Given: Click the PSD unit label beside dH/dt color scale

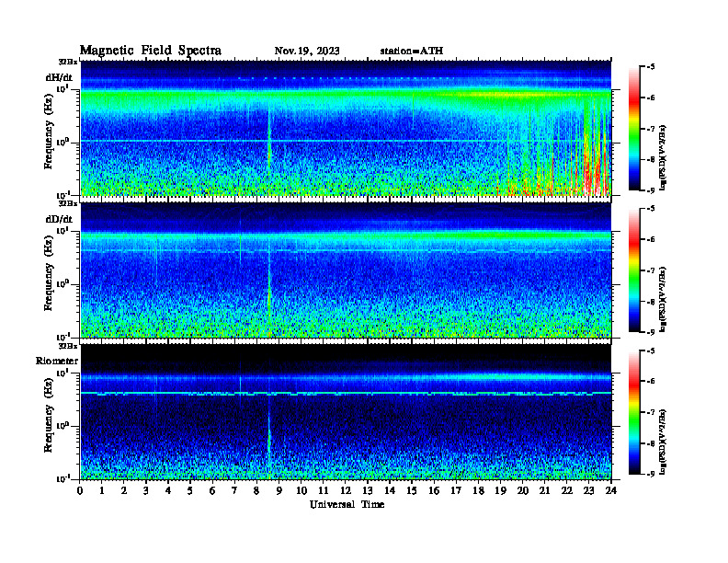Looking at the screenshot, I should (663, 157).
